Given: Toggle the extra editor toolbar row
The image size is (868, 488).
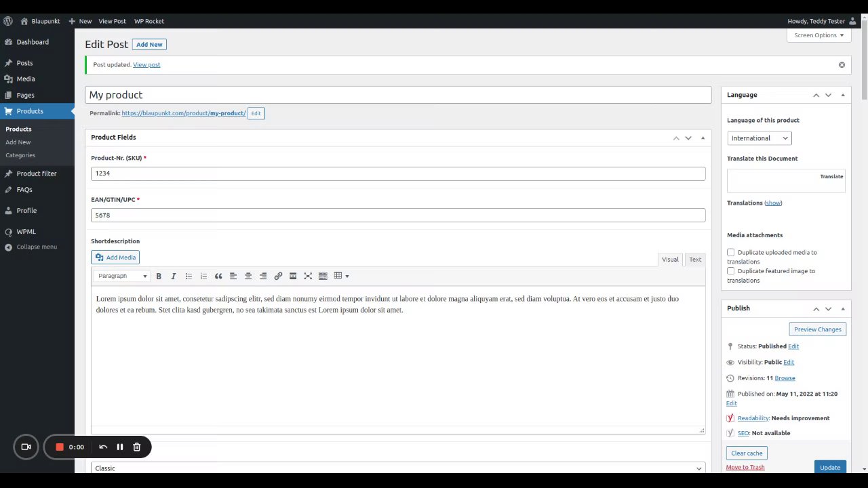Looking at the screenshot, I should click(x=323, y=276).
